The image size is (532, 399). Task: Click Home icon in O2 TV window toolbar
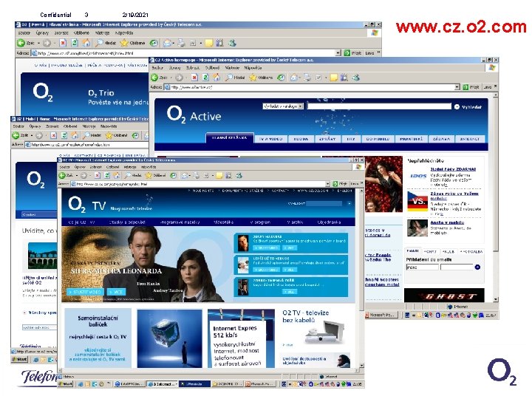click(x=117, y=175)
